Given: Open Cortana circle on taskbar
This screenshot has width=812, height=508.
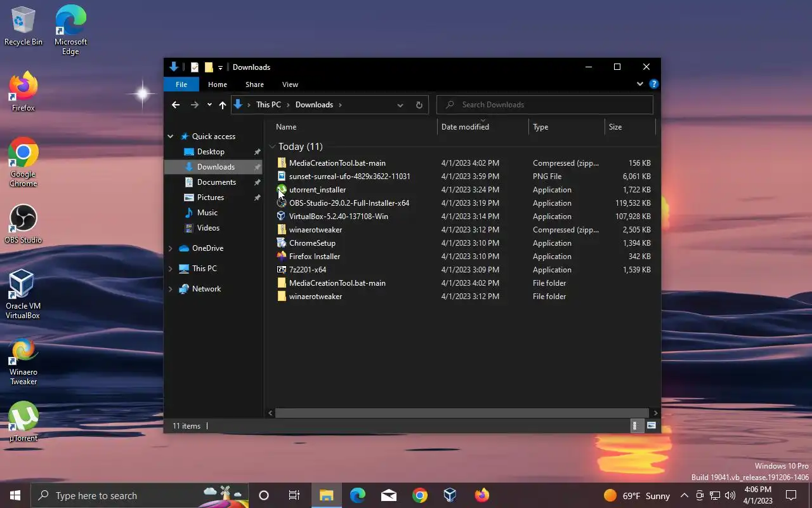Looking at the screenshot, I should coord(264,495).
